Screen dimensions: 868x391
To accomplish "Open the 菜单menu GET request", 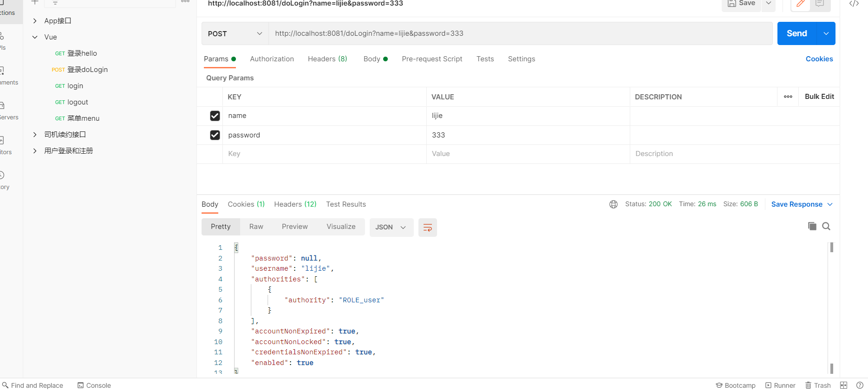I will [78, 118].
